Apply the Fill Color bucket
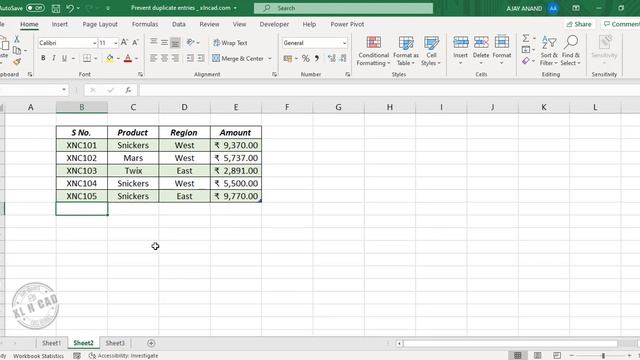 (109, 58)
